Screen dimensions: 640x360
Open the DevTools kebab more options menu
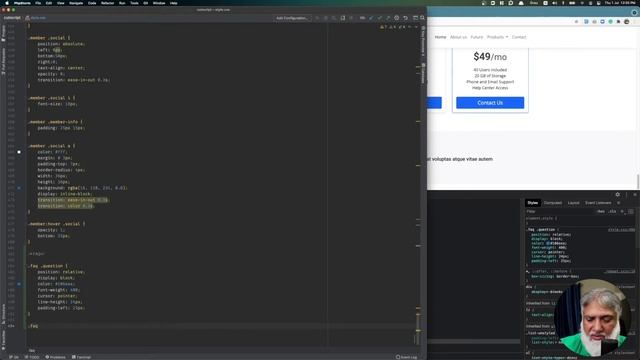[x=626, y=195]
